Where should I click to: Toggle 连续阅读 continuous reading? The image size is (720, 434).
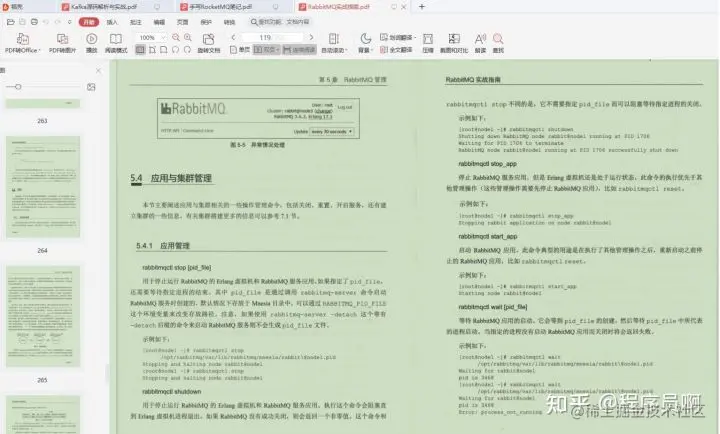(300, 50)
